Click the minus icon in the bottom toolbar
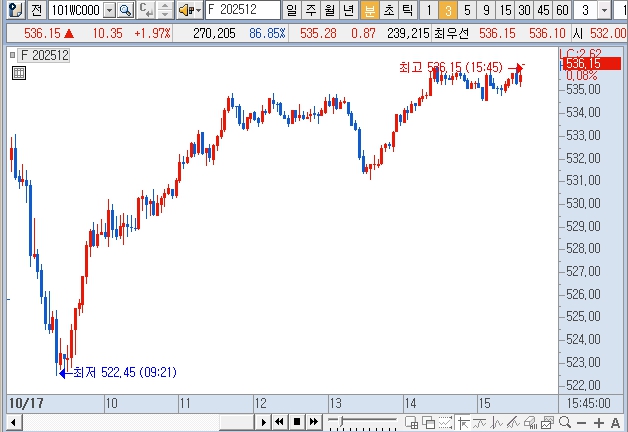The width and height of the screenshot is (628, 432). (x=580, y=422)
